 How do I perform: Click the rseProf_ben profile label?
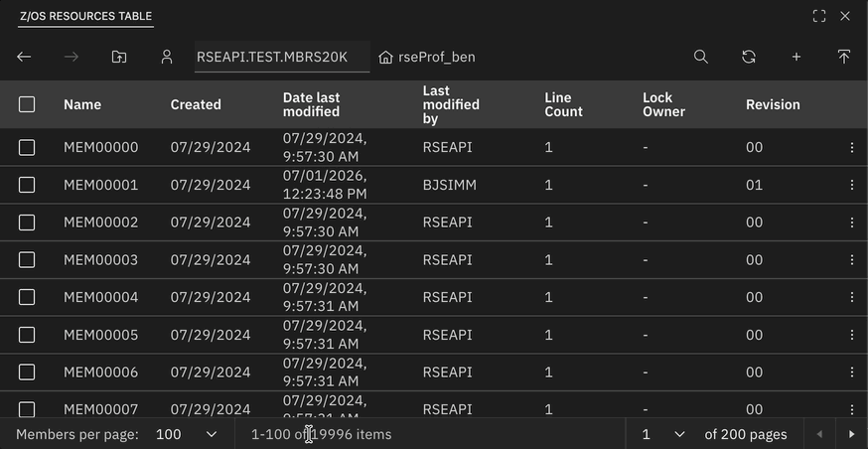(437, 57)
